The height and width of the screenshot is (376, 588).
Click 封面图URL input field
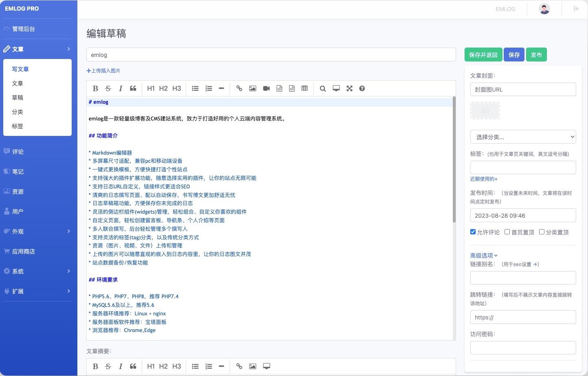[523, 89]
